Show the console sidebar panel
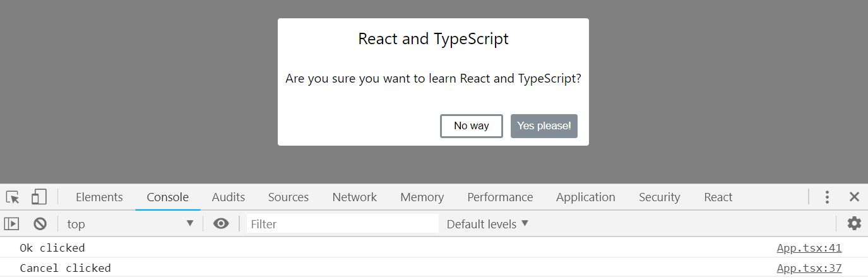The height and width of the screenshot is (280, 868). [12, 224]
